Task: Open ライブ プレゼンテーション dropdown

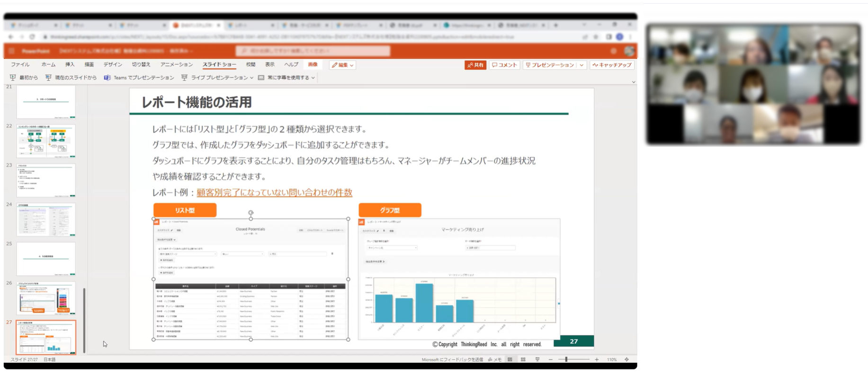Action: 217,78
